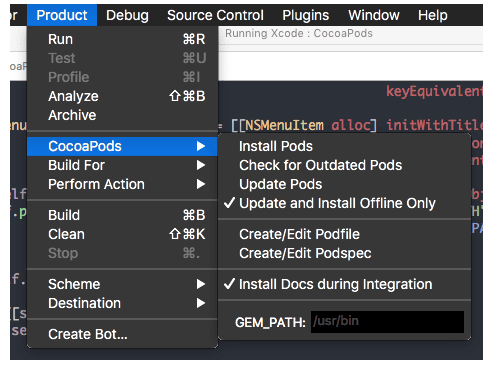
Task: Open the Help menu
Action: coord(433,15)
